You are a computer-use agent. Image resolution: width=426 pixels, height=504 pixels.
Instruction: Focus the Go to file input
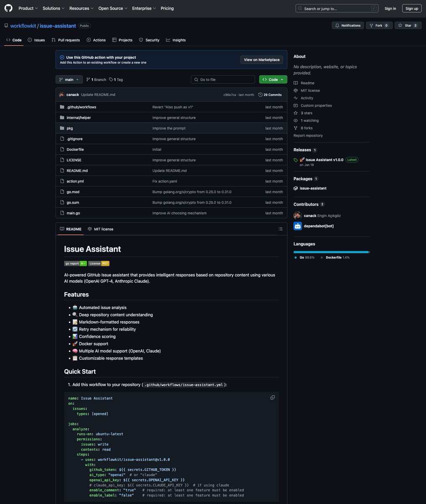223,79
